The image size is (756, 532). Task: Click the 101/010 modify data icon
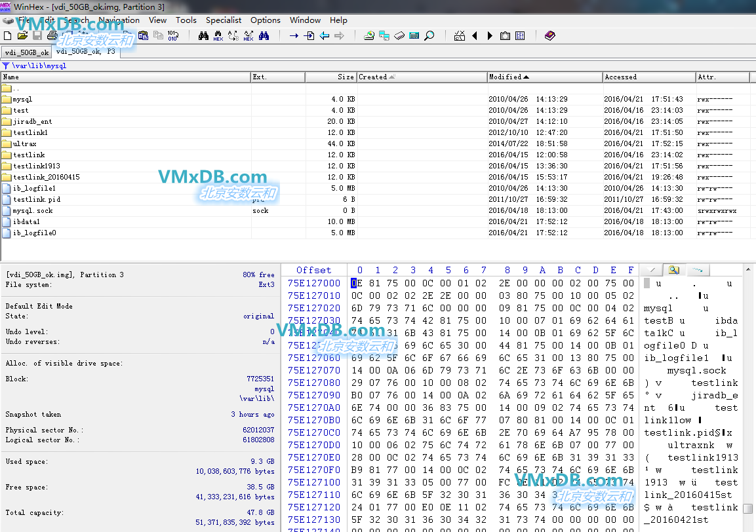click(173, 35)
